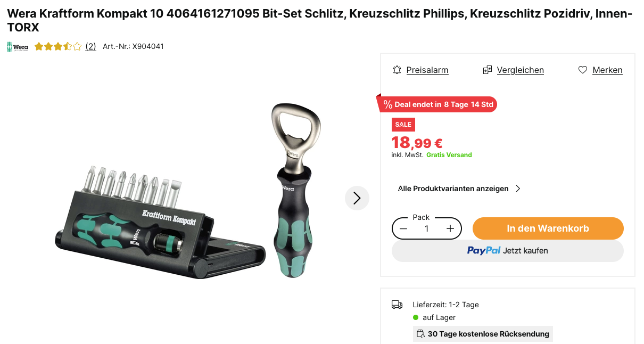The width and height of the screenshot is (644, 344).
Task: Click the red SALE badge
Action: [x=403, y=125]
